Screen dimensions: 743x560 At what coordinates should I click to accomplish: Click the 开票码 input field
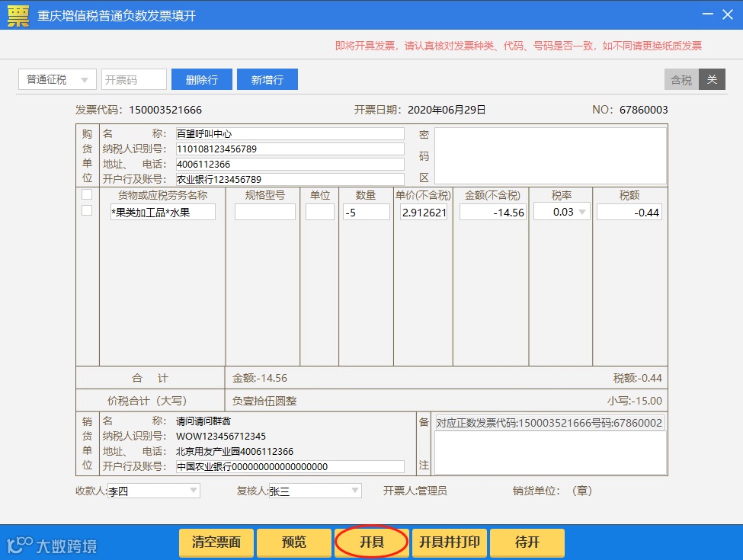pos(134,79)
